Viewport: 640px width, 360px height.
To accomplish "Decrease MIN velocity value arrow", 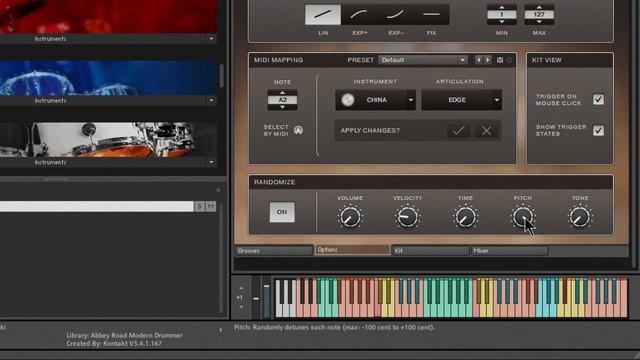I will point(502,22).
